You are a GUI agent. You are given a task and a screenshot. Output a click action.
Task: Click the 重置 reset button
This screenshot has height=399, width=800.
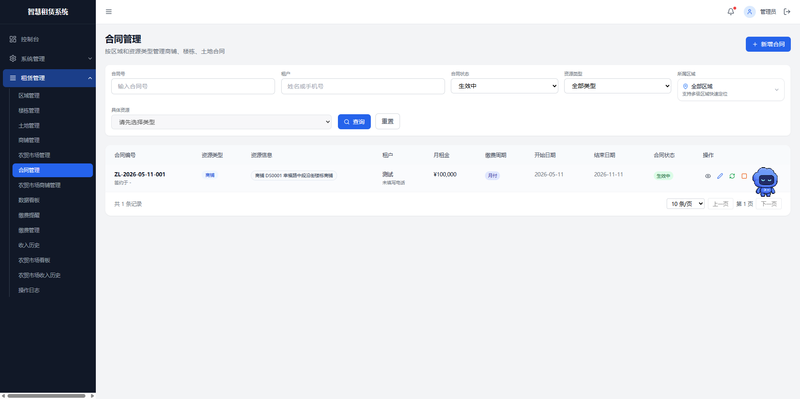[388, 121]
